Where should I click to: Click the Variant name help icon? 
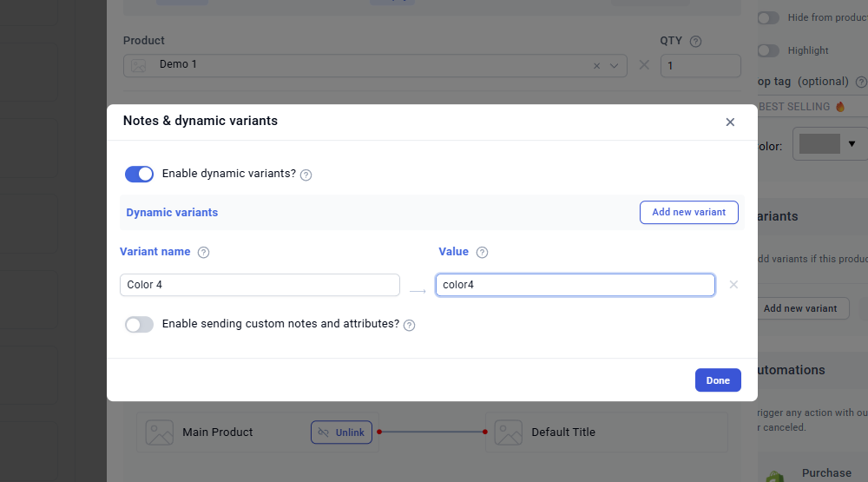[204, 253]
